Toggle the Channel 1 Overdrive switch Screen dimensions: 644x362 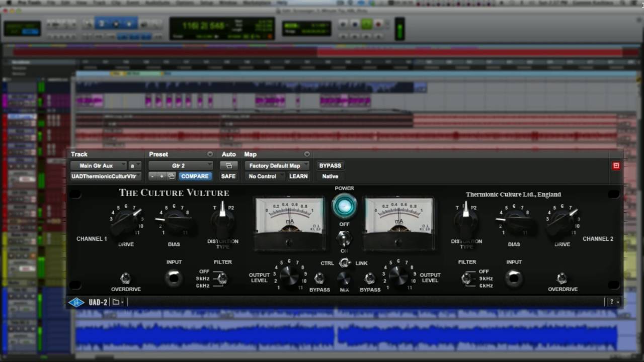[x=125, y=278]
